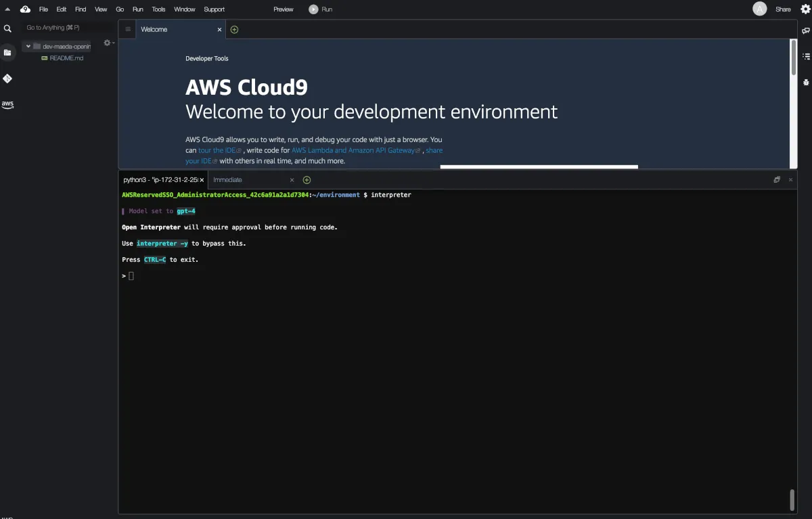Viewport: 812px width, 519px height.
Task: Click the Go to Anything search field
Action: point(64,28)
